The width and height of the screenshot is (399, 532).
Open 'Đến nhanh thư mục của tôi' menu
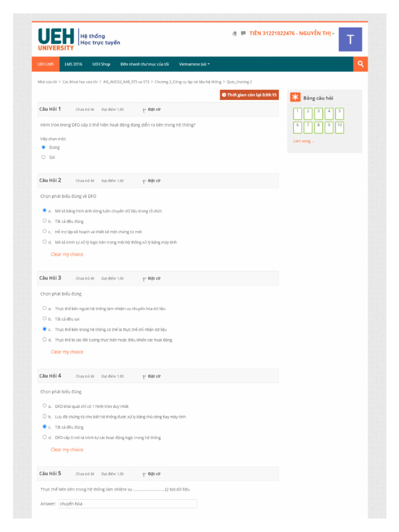pyautogui.click(x=144, y=64)
